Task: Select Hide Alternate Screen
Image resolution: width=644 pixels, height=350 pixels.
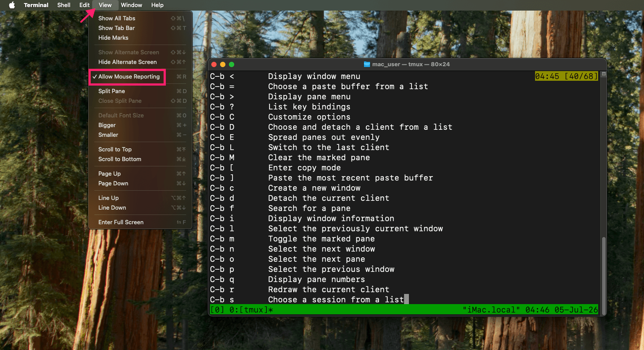Action: pos(140,62)
